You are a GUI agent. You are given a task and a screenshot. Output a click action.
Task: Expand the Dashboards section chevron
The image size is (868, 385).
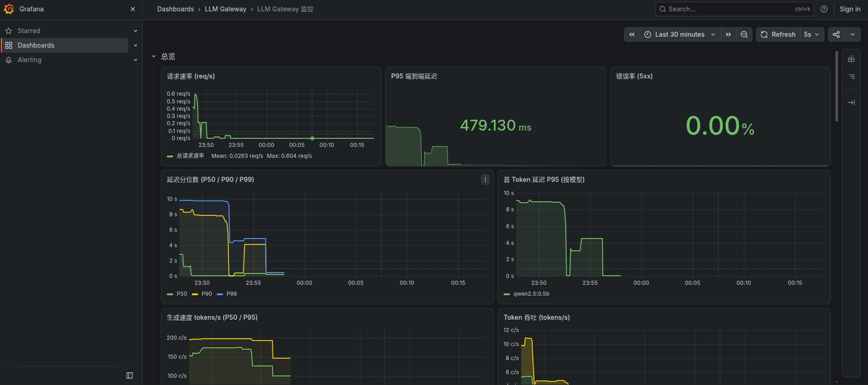click(x=136, y=45)
